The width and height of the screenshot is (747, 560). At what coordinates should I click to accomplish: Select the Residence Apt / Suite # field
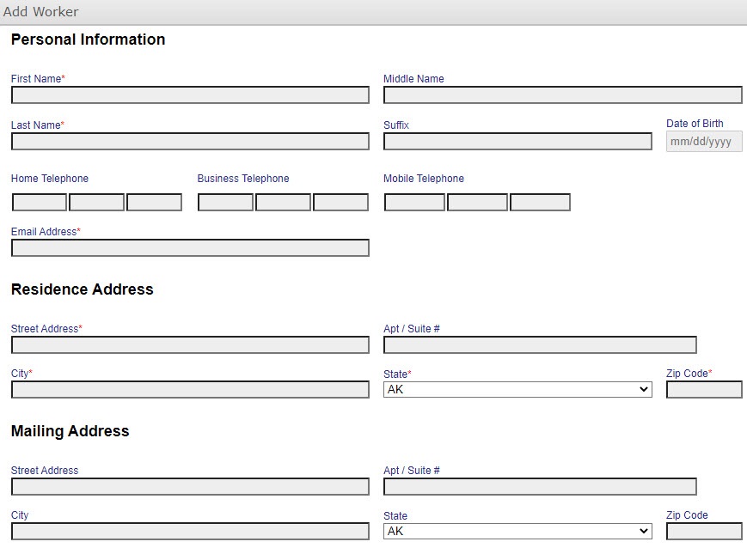click(x=540, y=345)
